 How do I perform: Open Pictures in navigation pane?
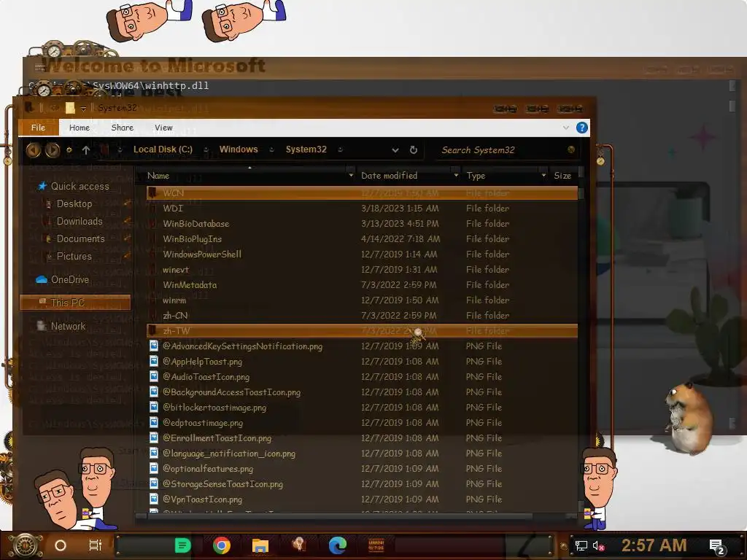(74, 256)
